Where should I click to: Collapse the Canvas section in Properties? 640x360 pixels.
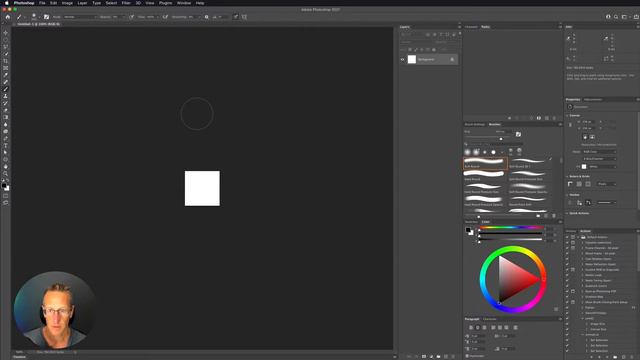click(567, 116)
